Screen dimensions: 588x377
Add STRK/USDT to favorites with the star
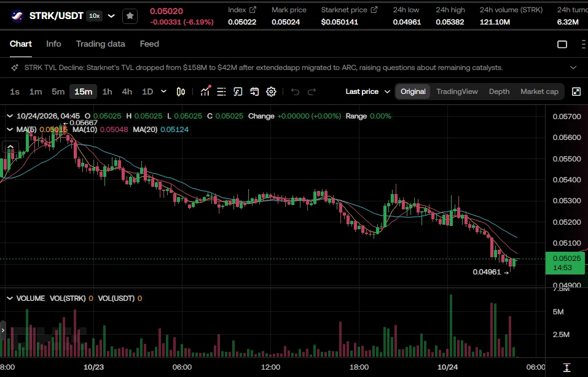point(130,16)
